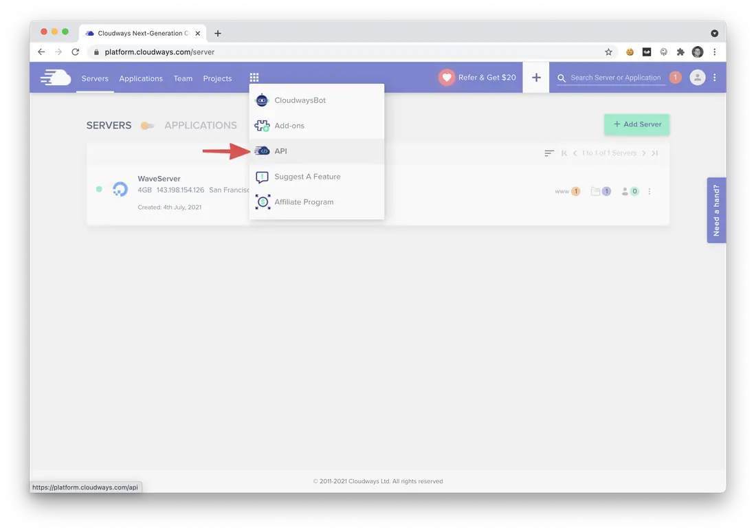Open a new browser tab

pyautogui.click(x=218, y=33)
